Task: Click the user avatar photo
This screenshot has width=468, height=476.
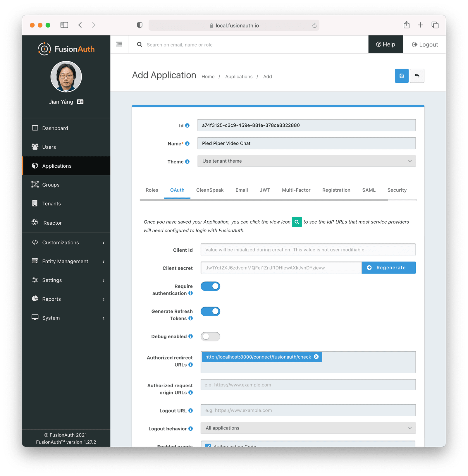Action: coord(66,77)
